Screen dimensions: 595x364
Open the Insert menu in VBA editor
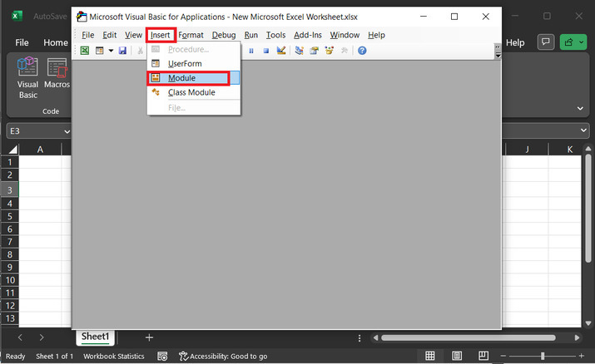click(x=160, y=35)
